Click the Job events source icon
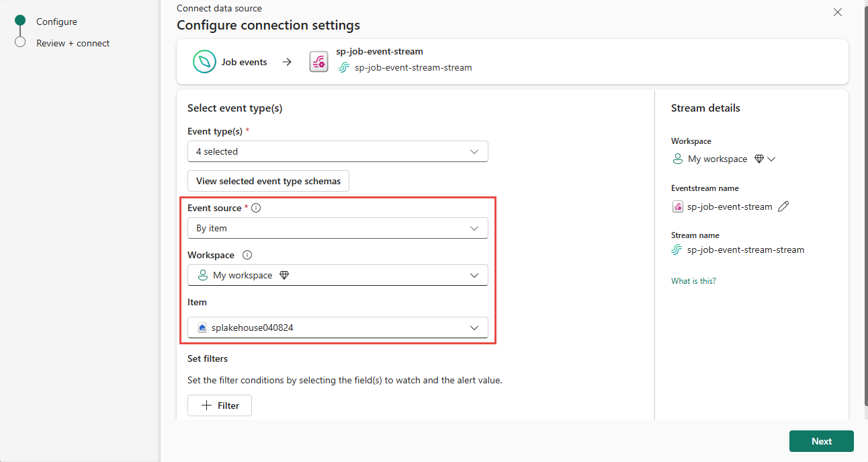The image size is (868, 462). point(204,62)
